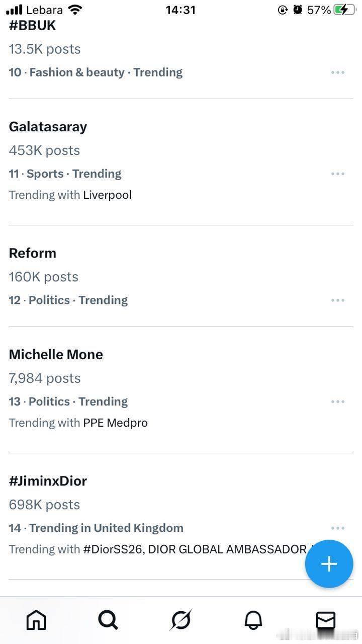Open the Reform trending topic

pyautogui.click(x=33, y=253)
